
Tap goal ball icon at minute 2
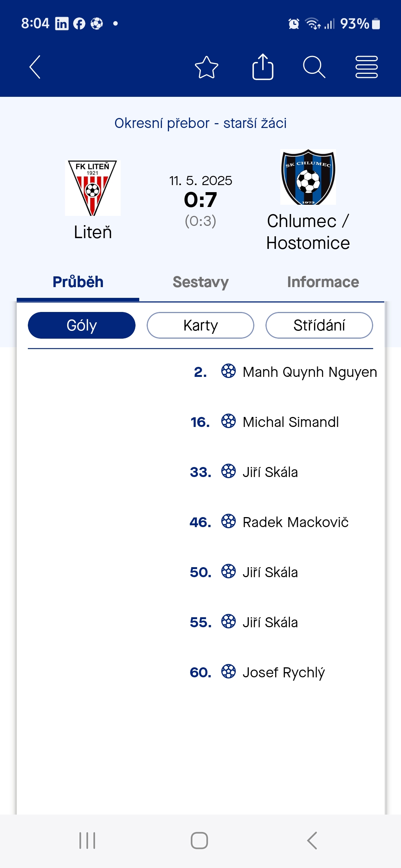pos(228,371)
